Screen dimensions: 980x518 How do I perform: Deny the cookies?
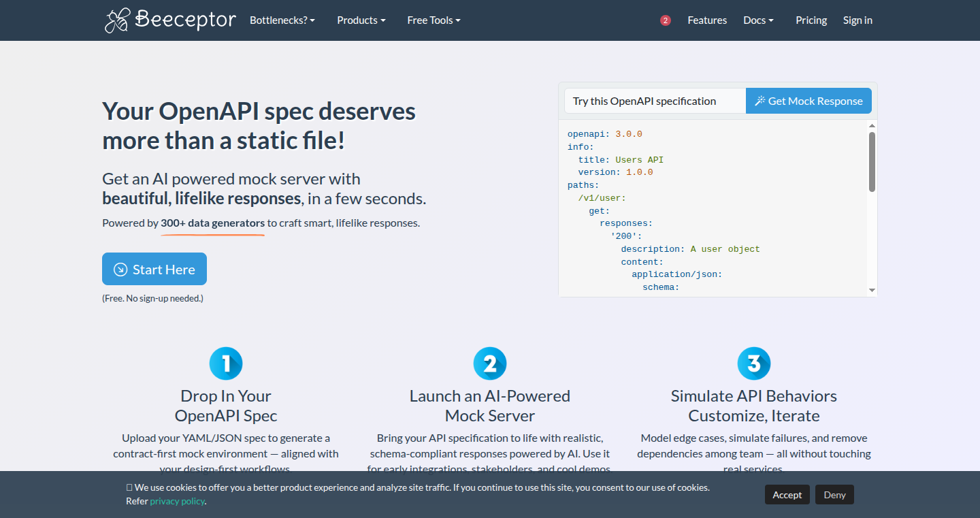pyautogui.click(x=834, y=495)
